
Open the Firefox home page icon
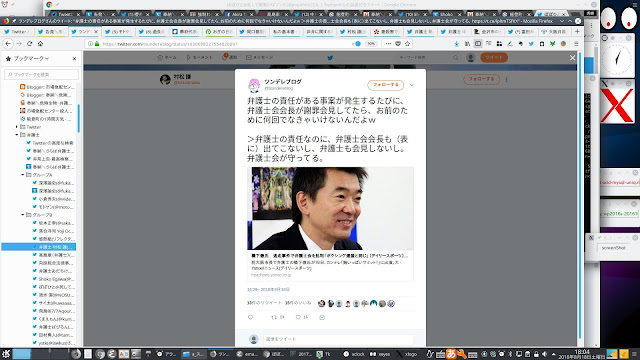tap(40, 44)
